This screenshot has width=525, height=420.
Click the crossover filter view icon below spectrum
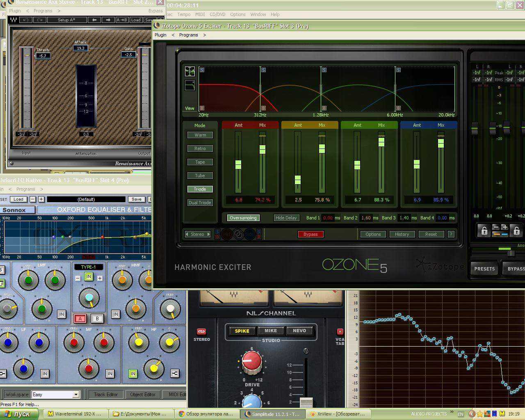190,85
